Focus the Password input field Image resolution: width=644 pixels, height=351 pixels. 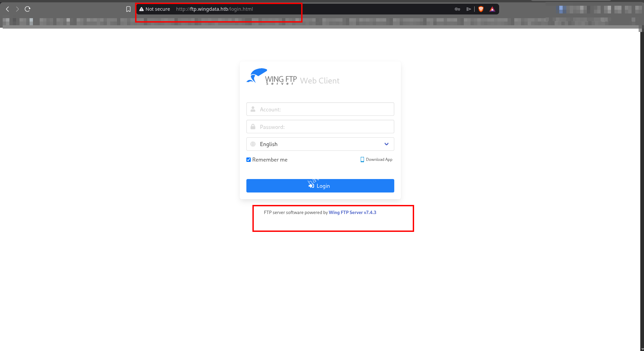(x=320, y=127)
